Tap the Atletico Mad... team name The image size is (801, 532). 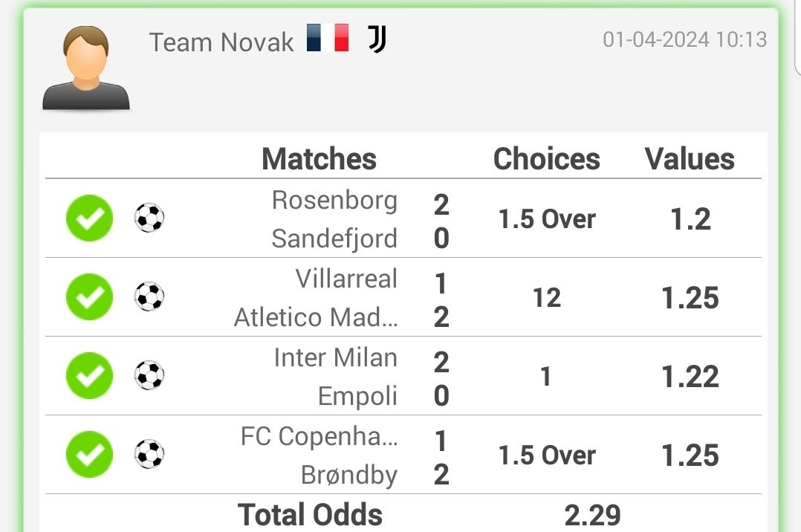tap(316, 317)
